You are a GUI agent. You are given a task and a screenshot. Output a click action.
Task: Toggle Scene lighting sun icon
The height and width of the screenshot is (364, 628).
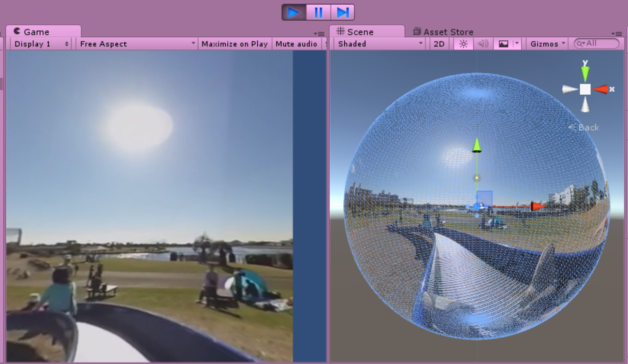pos(463,44)
